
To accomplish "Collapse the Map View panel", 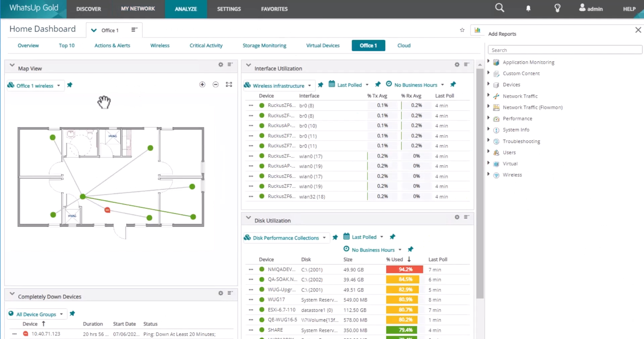I will click(x=12, y=65).
